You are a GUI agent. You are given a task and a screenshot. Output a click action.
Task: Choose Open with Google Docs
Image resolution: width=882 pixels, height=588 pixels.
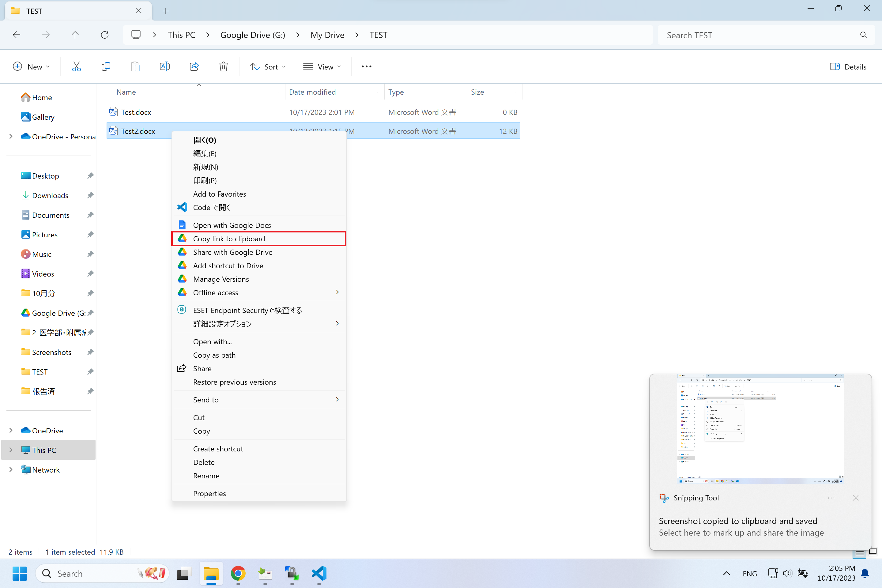click(259, 225)
